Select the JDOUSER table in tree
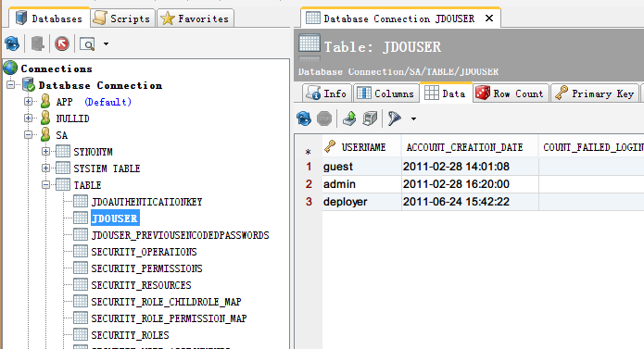The width and height of the screenshot is (644, 349). tap(115, 218)
